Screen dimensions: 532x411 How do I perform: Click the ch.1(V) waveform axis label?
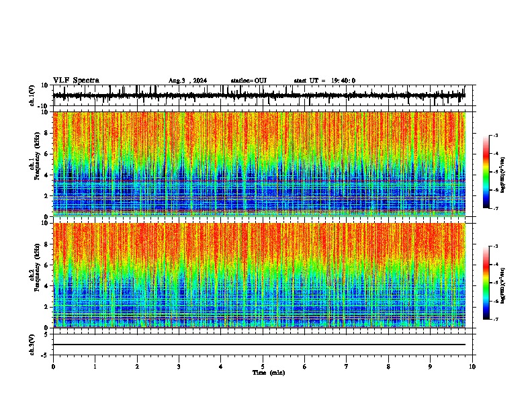(x=32, y=95)
